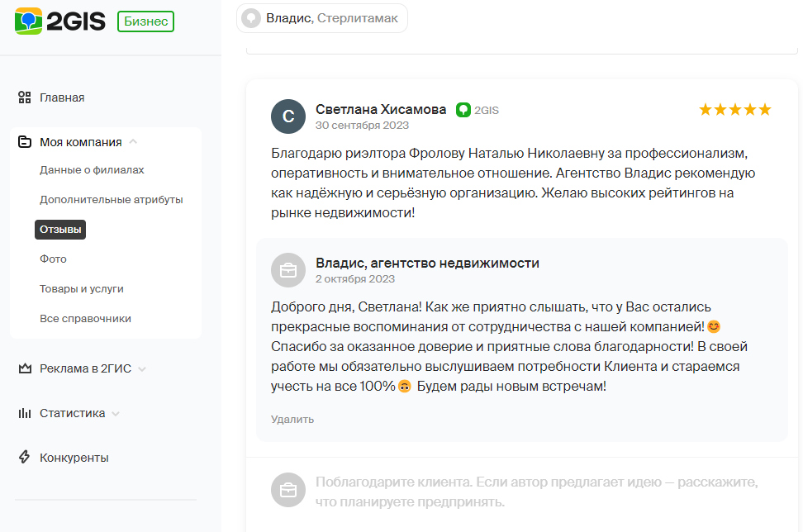Click Владис, агентство недвижимости name

pos(427,264)
